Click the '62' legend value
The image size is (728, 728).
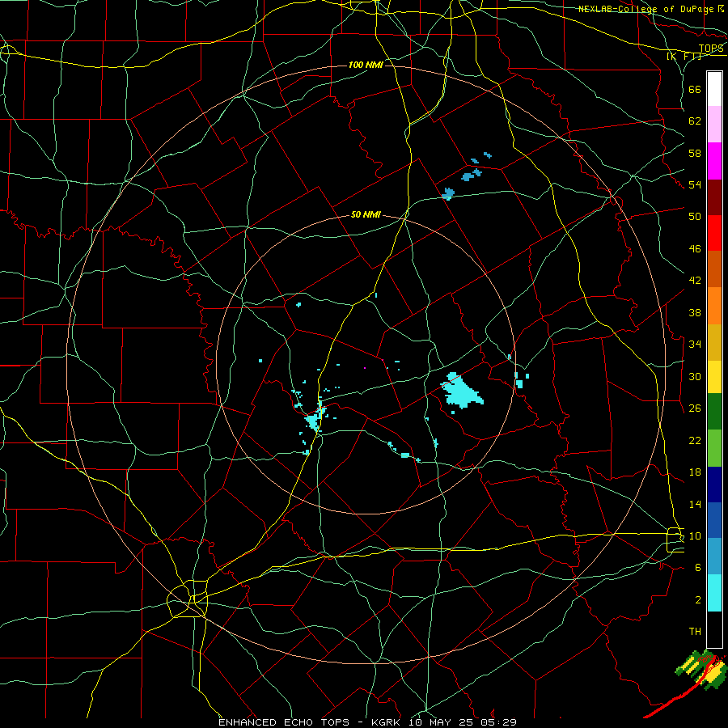695,121
